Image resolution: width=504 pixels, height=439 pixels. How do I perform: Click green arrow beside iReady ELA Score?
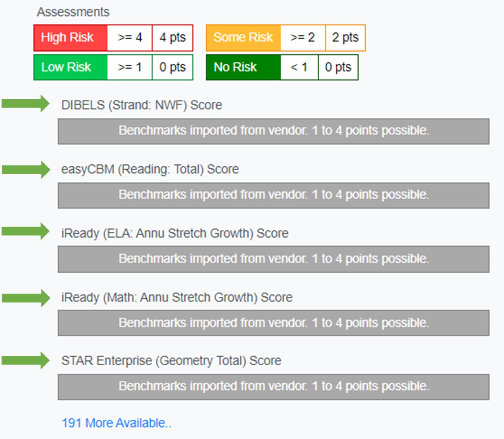[25, 231]
